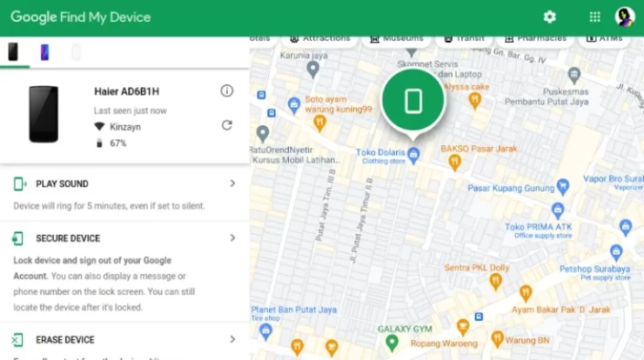Viewport: 644px width, 360px height.
Task: Switch to the purple phone tab
Action: [x=44, y=52]
